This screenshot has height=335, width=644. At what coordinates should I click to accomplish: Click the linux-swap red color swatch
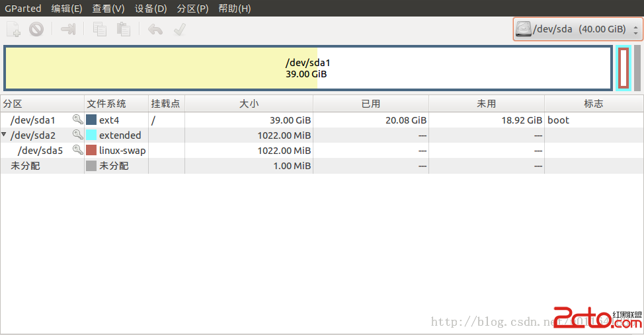click(x=91, y=150)
